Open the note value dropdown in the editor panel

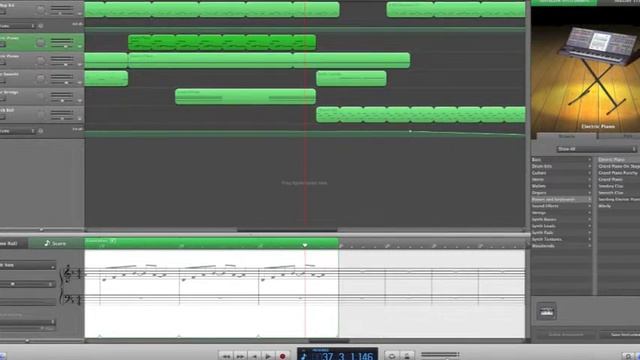click(27, 265)
